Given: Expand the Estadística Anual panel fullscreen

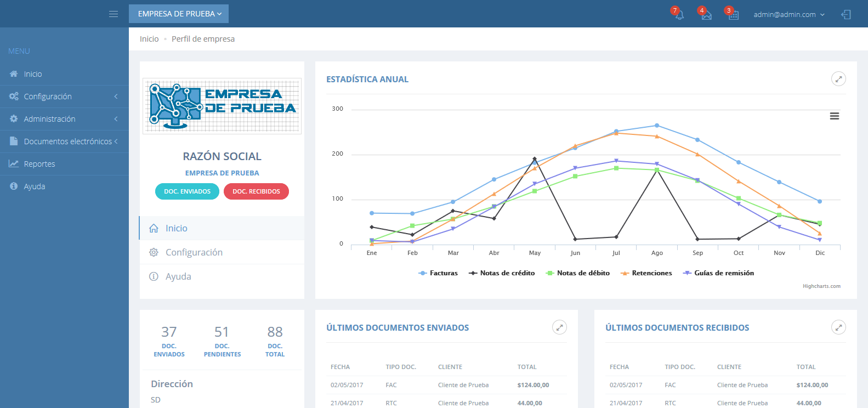Looking at the screenshot, I should 838,79.
